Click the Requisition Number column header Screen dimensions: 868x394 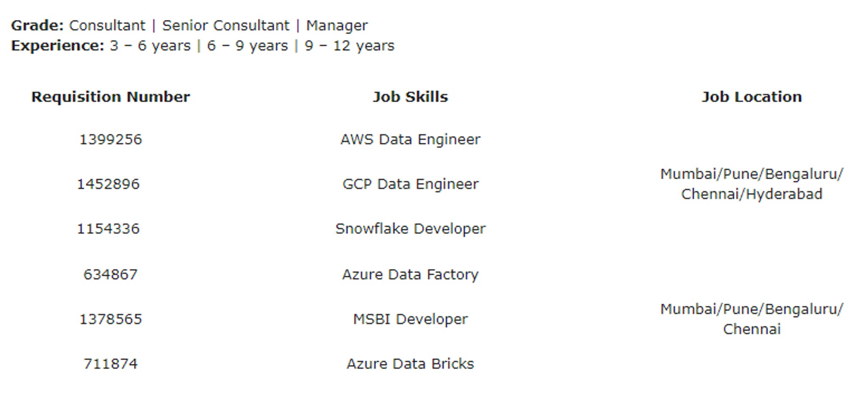point(111,97)
